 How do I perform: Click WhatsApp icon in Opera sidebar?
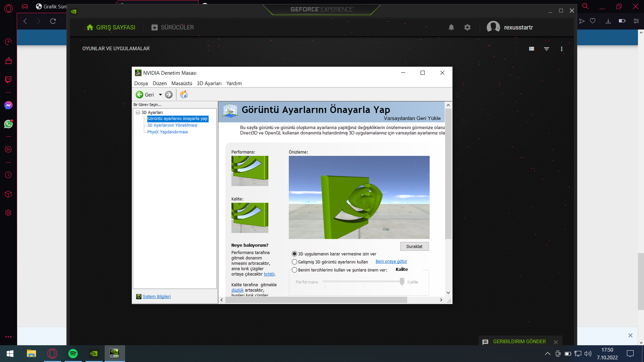[x=8, y=124]
